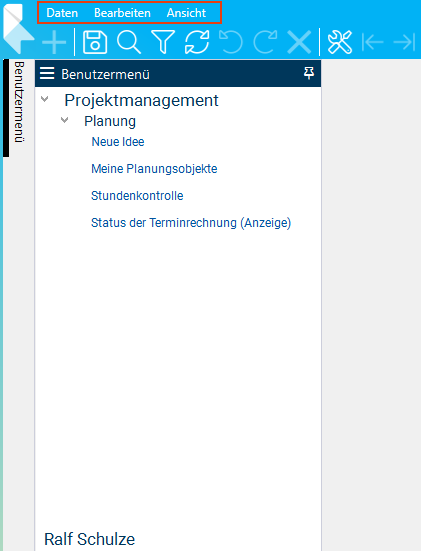Click the plus icon to add a new record
Screen dimensions: 421x551
54,43
